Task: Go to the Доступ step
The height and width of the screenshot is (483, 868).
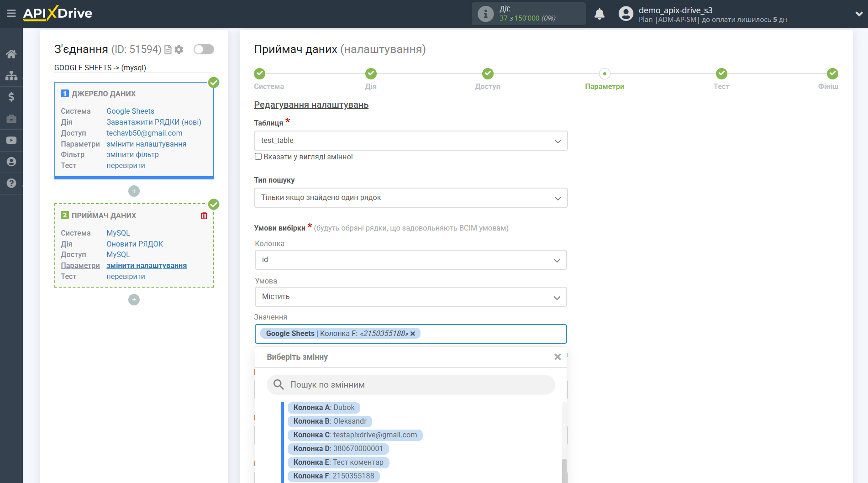Action: (x=488, y=73)
